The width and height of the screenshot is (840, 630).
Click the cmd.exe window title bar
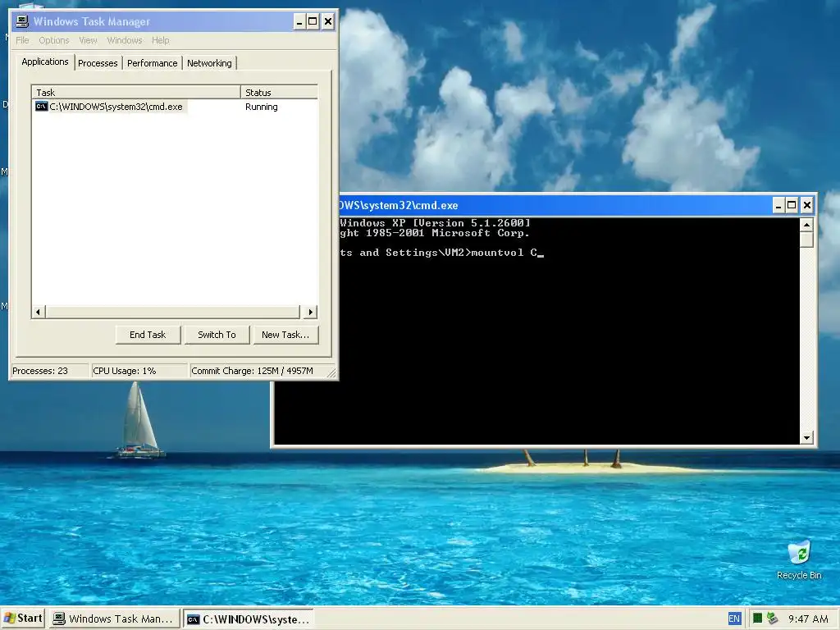click(x=555, y=205)
